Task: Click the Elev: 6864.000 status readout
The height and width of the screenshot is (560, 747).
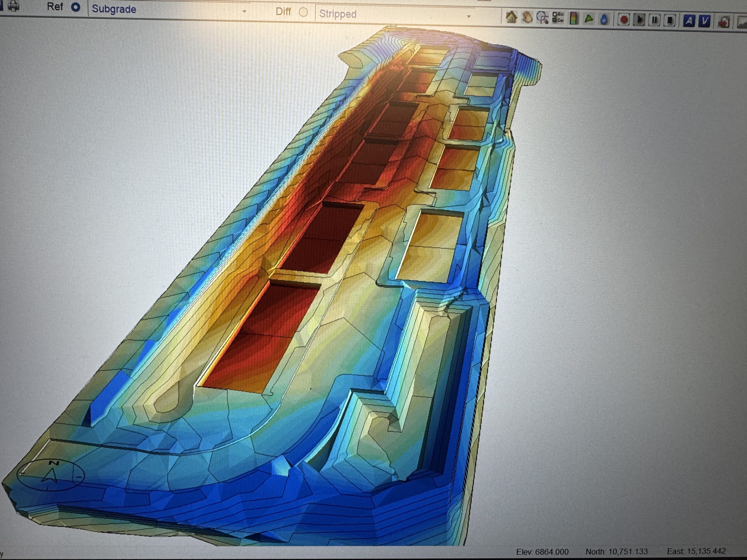Action: (x=542, y=552)
